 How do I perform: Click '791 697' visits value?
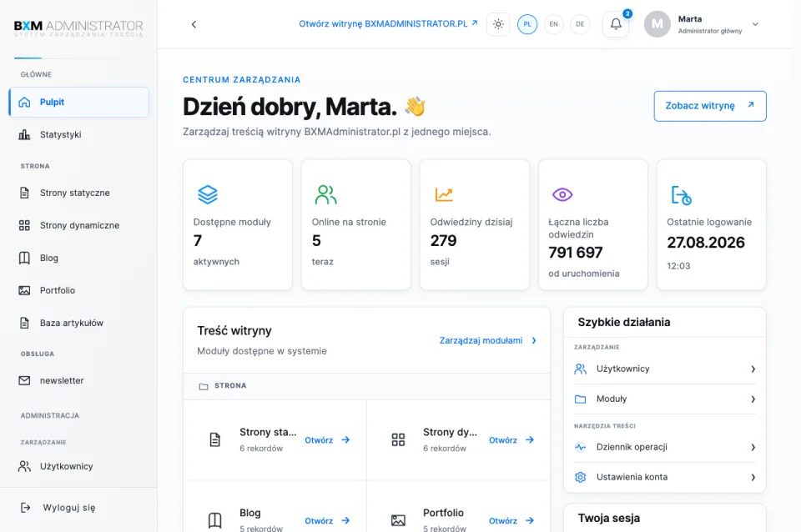pyautogui.click(x=575, y=253)
